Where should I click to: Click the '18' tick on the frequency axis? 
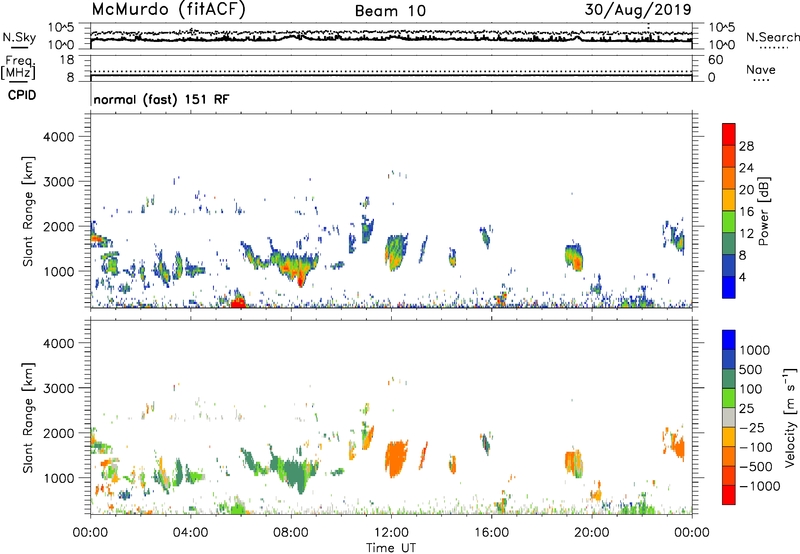[66, 60]
